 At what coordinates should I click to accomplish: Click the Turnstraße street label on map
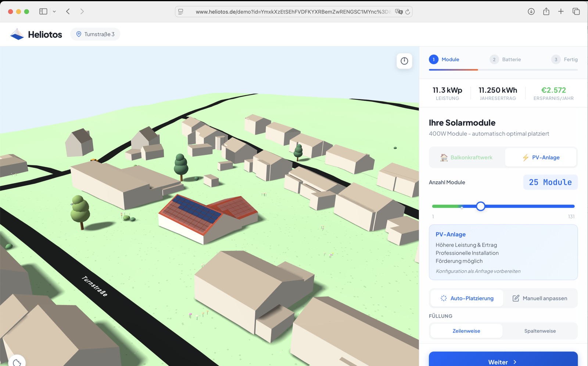coord(95,286)
